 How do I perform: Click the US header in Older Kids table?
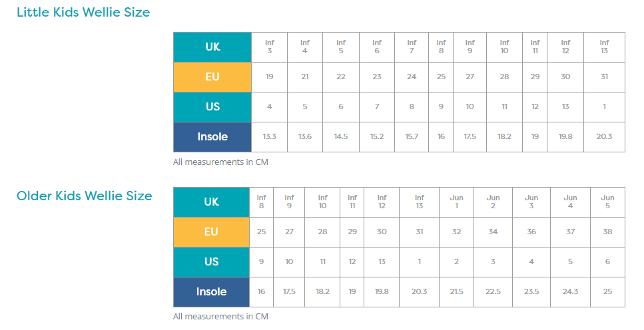point(212,261)
